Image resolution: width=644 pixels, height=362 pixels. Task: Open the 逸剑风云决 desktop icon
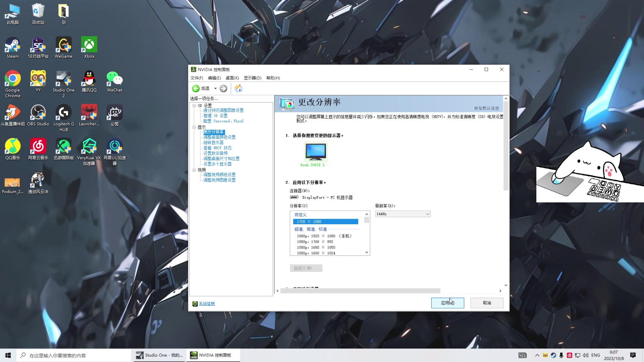[38, 183]
